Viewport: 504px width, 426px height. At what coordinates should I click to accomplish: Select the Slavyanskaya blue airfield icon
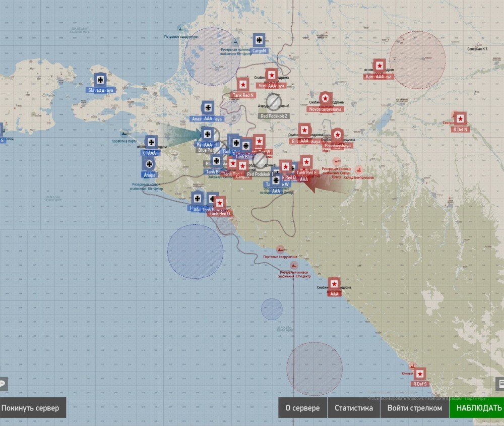point(100,80)
